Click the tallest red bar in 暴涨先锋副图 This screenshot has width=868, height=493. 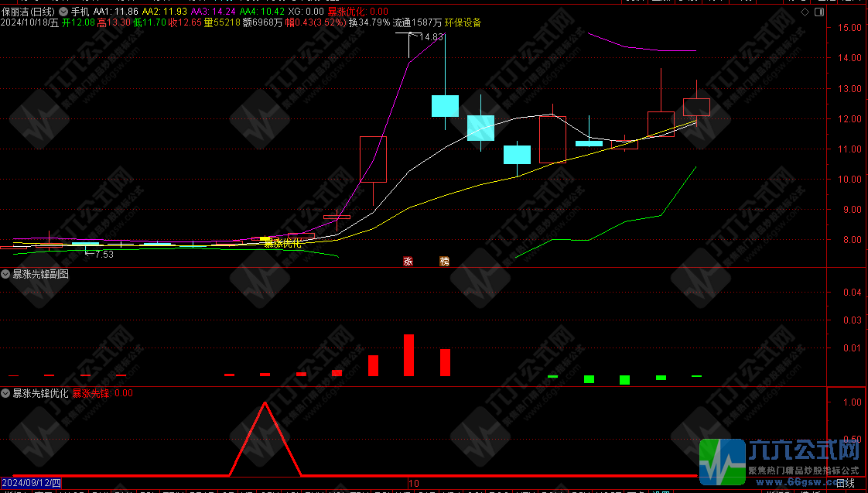coord(408,354)
